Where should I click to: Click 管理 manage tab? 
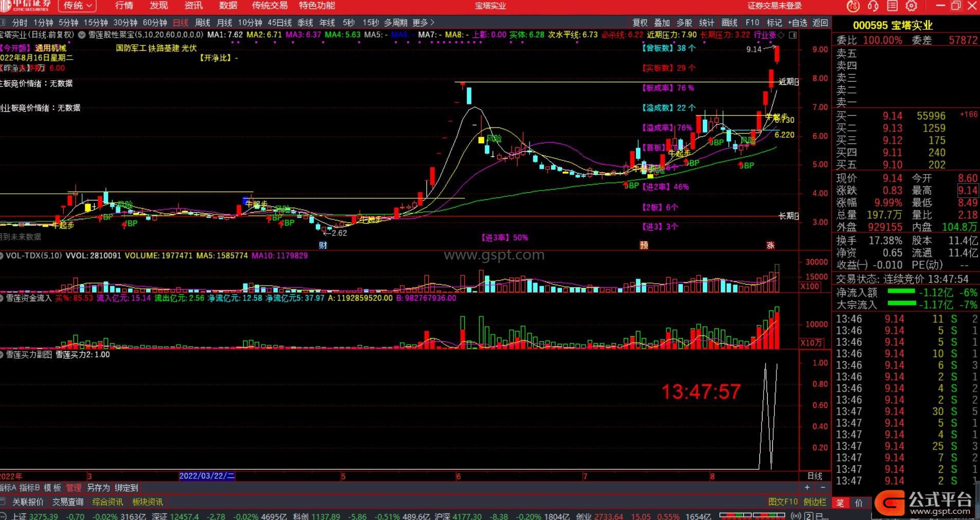tap(74, 488)
